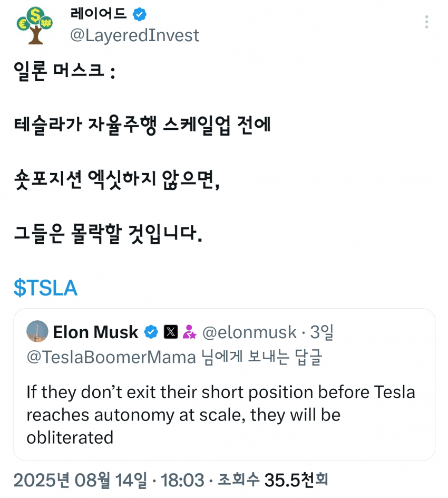Open the Elon Musk display name
The width and height of the screenshot is (448, 498).
coord(95,332)
